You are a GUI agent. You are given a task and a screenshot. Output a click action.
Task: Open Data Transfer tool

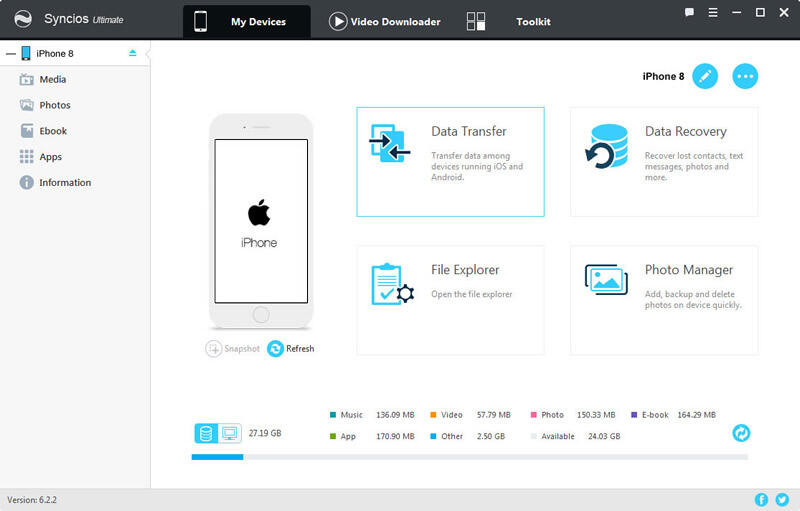(x=450, y=161)
